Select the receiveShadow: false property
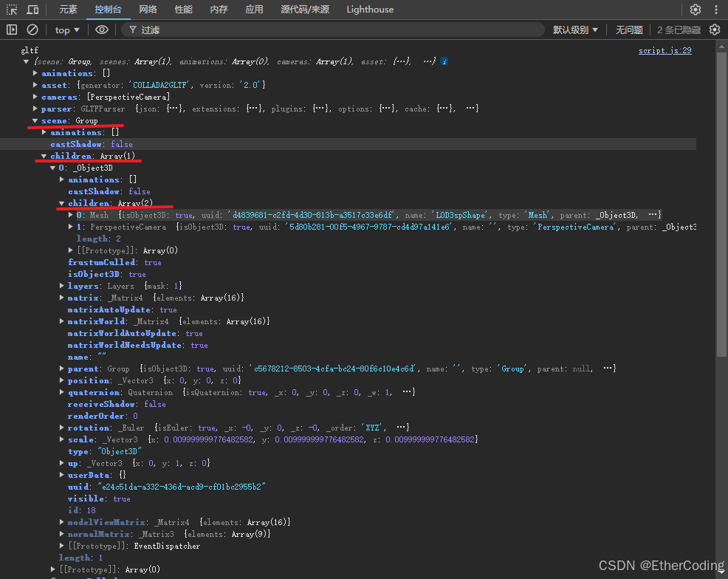This screenshot has height=579, width=728. pos(117,404)
